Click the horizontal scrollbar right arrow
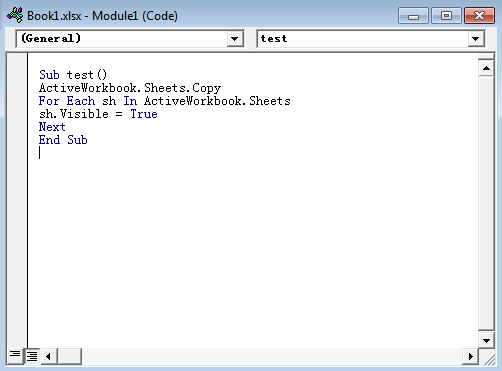 [470, 356]
